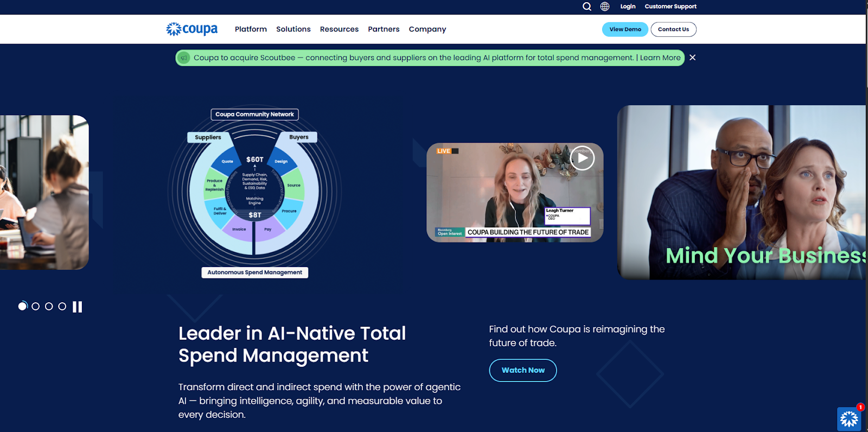The width and height of the screenshot is (868, 432).
Task: Click Learn More in the banner
Action: [x=660, y=58]
